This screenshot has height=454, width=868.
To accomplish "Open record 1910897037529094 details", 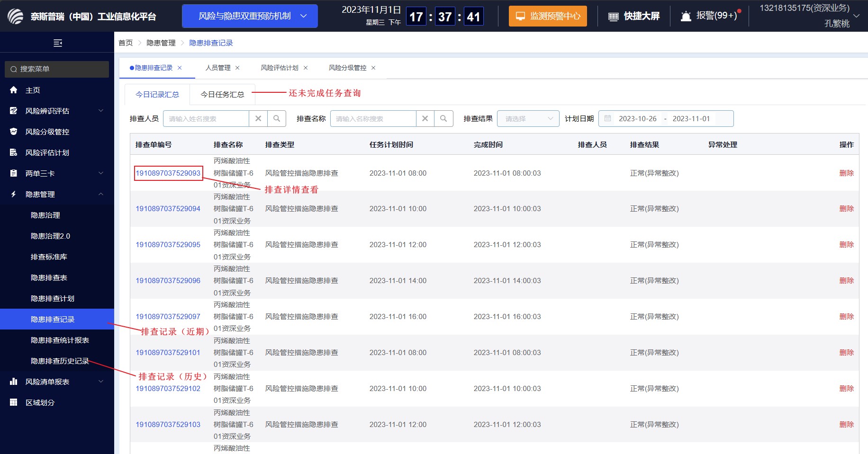I will [x=168, y=208].
